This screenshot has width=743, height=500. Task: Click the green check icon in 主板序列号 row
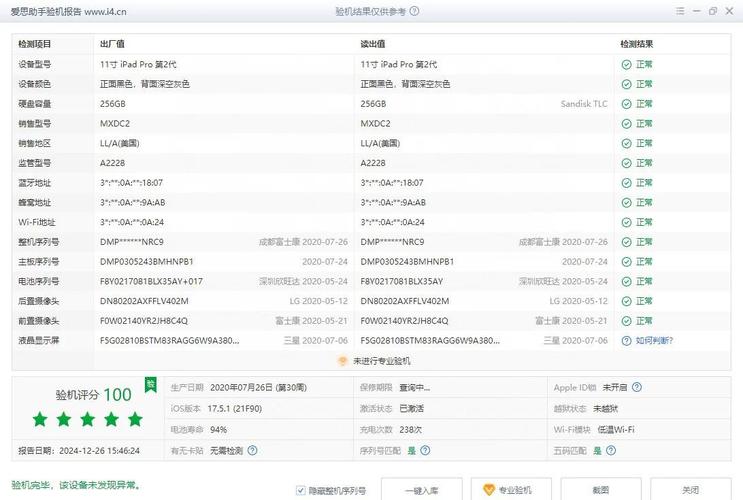[x=626, y=262]
